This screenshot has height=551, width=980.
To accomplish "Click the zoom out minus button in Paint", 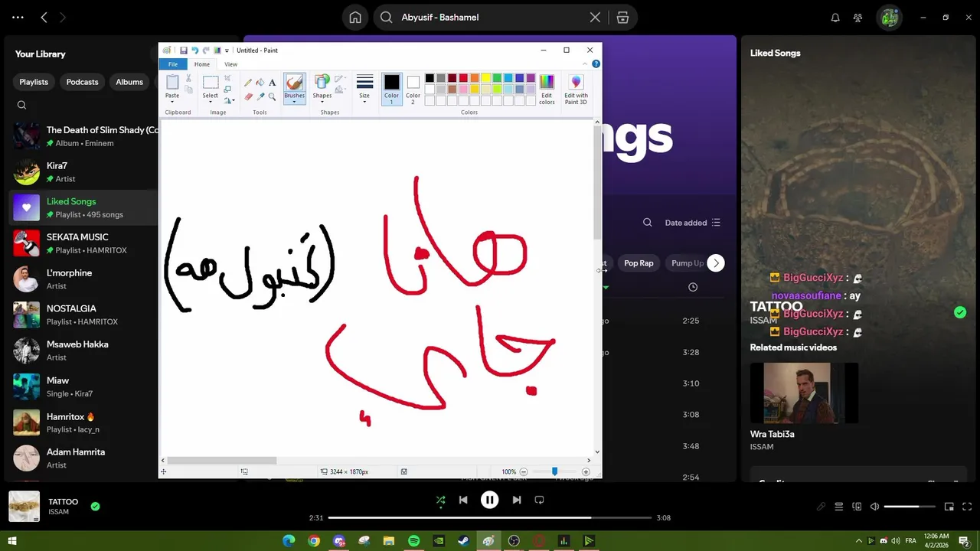I will 524,472.
